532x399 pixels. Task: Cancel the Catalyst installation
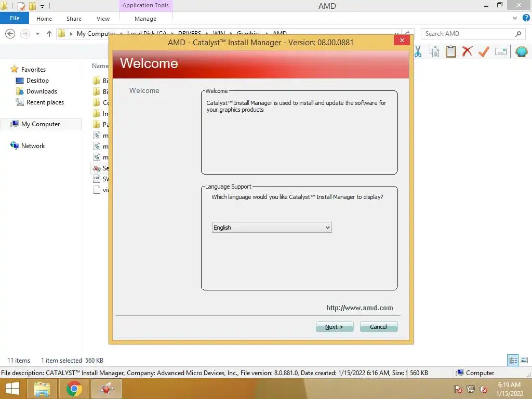coord(379,327)
